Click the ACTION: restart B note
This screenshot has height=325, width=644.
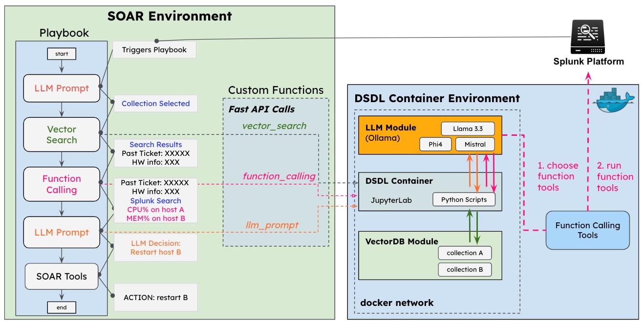(156, 297)
